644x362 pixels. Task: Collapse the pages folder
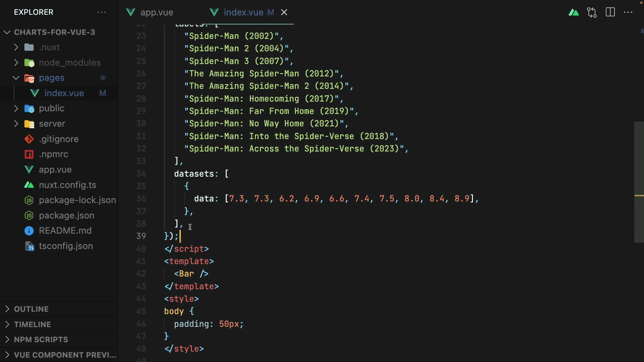tap(16, 78)
